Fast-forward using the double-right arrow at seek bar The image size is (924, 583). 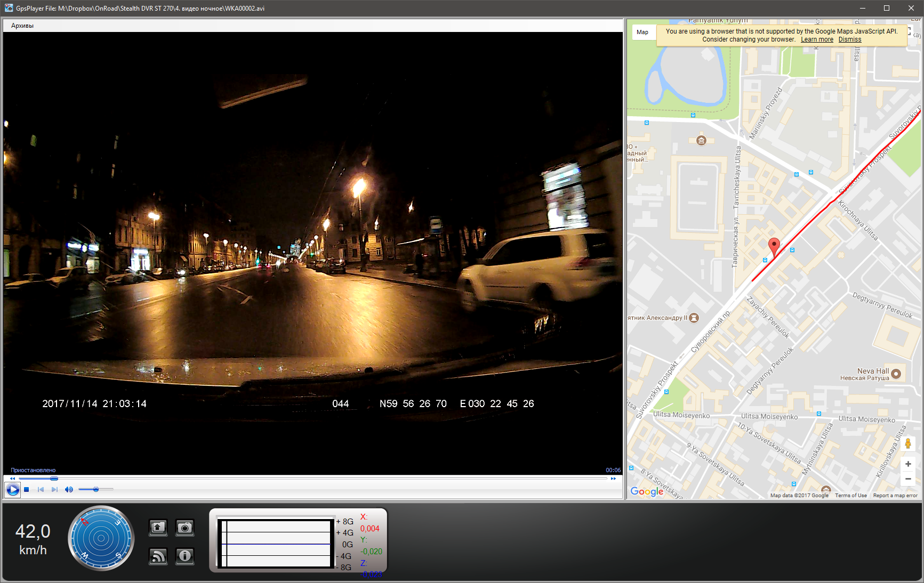(x=613, y=479)
